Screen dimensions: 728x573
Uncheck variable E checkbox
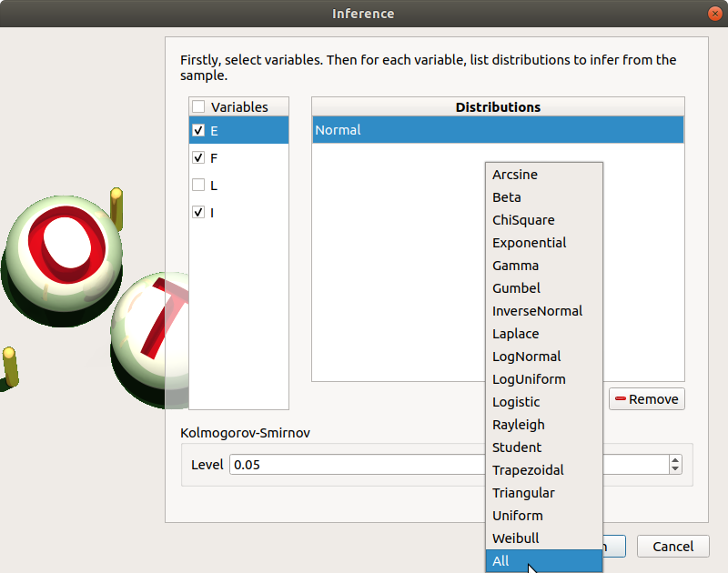198,130
